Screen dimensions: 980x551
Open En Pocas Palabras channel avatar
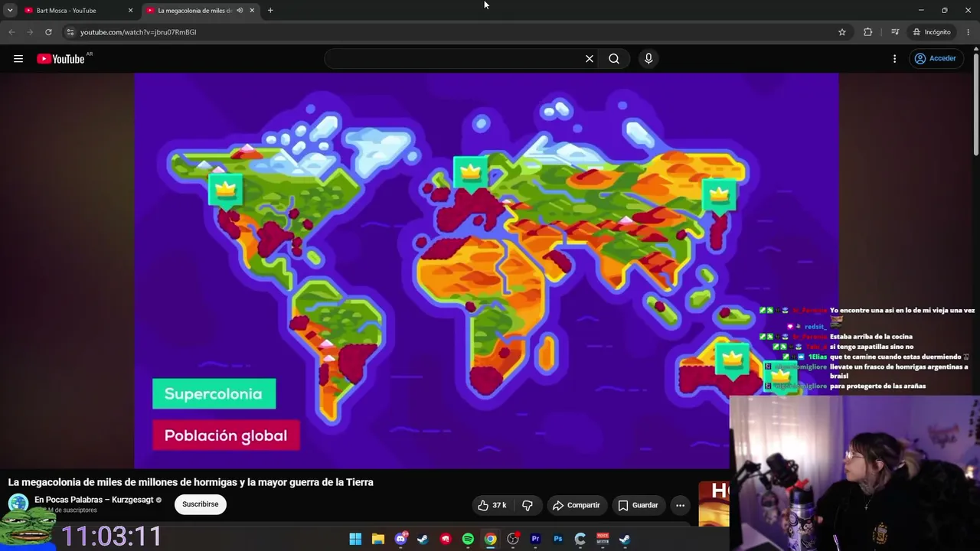18,504
